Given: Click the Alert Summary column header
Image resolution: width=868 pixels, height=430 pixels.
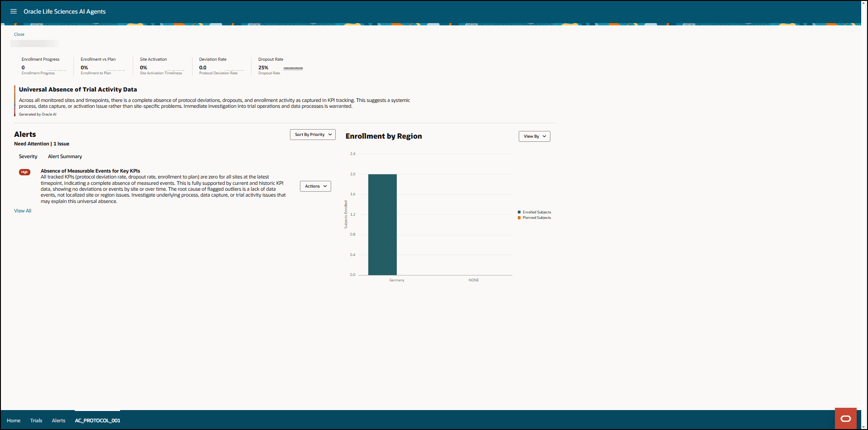Looking at the screenshot, I should pyautogui.click(x=65, y=156).
